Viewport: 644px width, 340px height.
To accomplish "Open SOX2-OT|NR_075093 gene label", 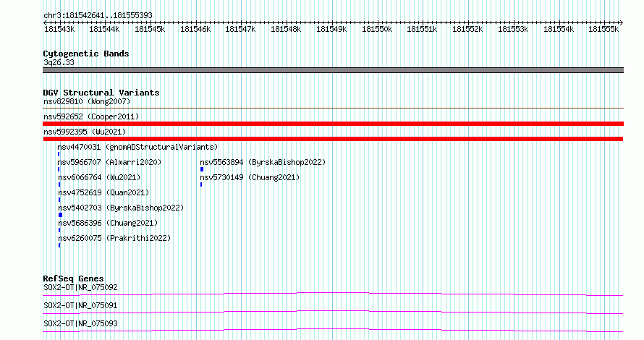I will [80, 323].
